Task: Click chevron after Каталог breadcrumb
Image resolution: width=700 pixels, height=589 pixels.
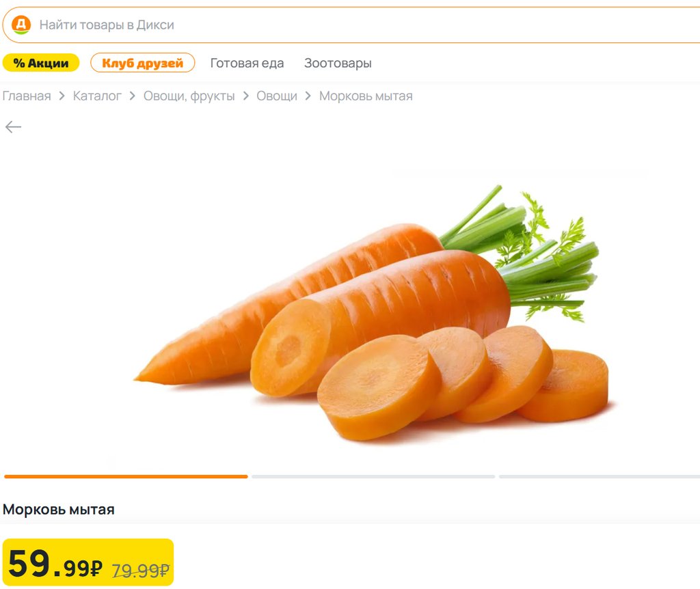Action: [x=132, y=96]
